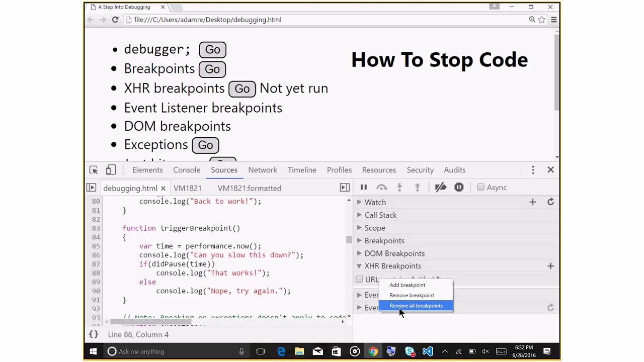Click the zoom magnifier icon in the address bar
This screenshot has height=362, width=644.
[532, 20]
